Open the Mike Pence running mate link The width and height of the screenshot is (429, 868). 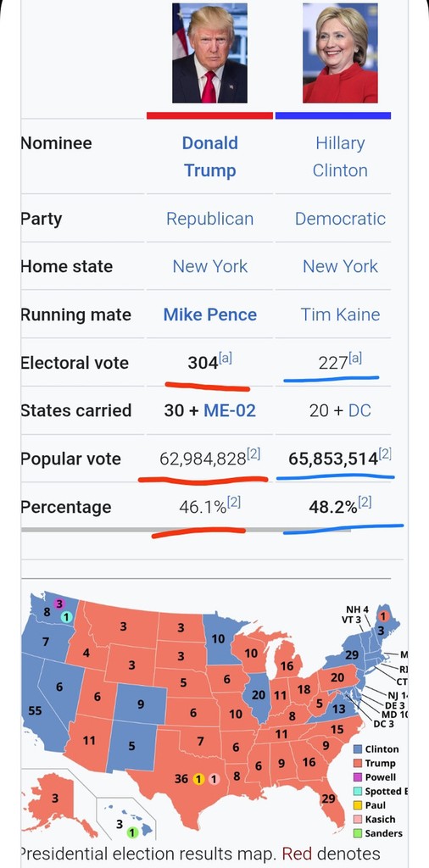pyautogui.click(x=209, y=314)
